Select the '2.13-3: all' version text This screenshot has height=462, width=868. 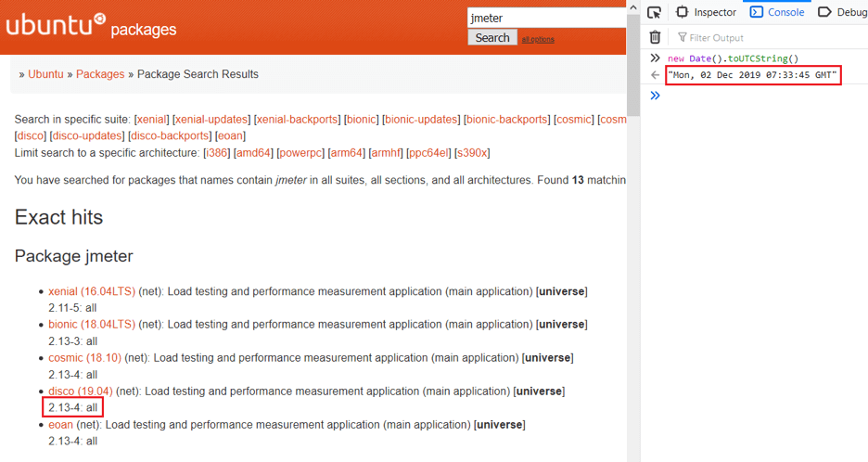tap(72, 341)
